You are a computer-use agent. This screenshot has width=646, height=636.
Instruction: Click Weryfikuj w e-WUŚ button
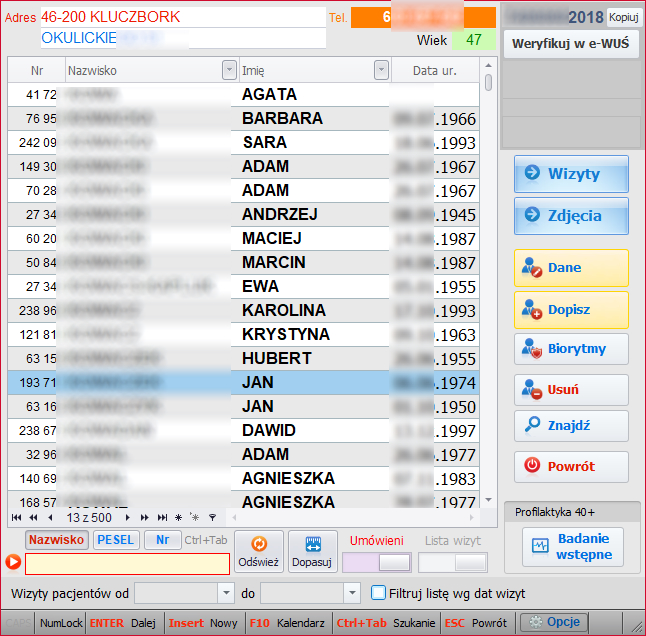pos(570,44)
